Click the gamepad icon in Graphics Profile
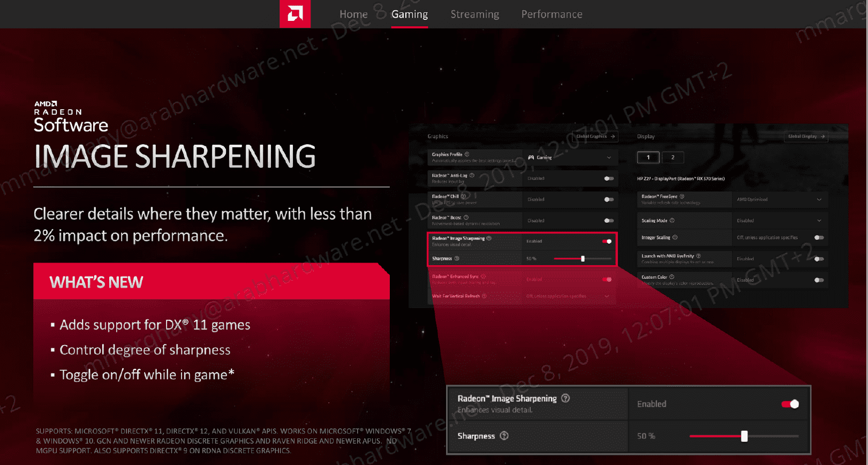 pos(531,157)
